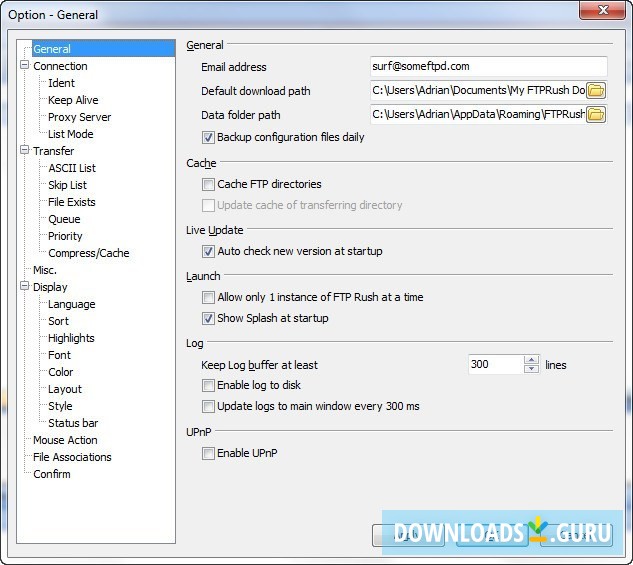Click the Log buffer lines value field

pyautogui.click(x=496, y=364)
